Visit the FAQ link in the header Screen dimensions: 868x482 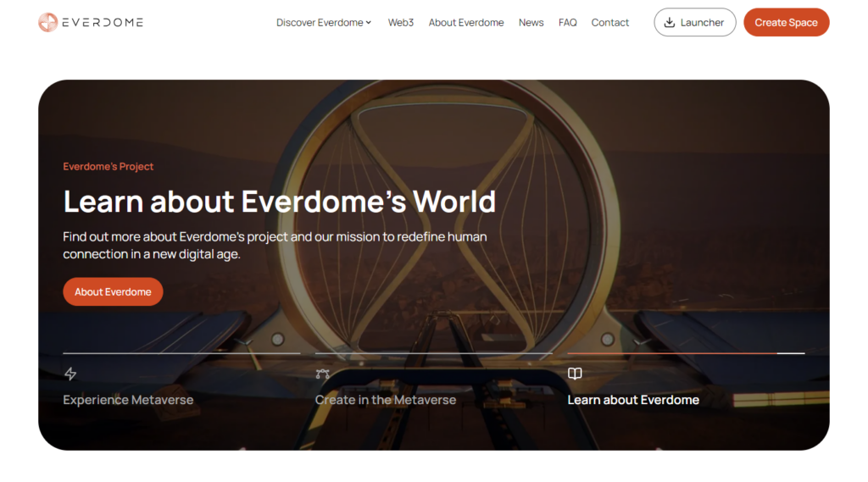click(567, 22)
